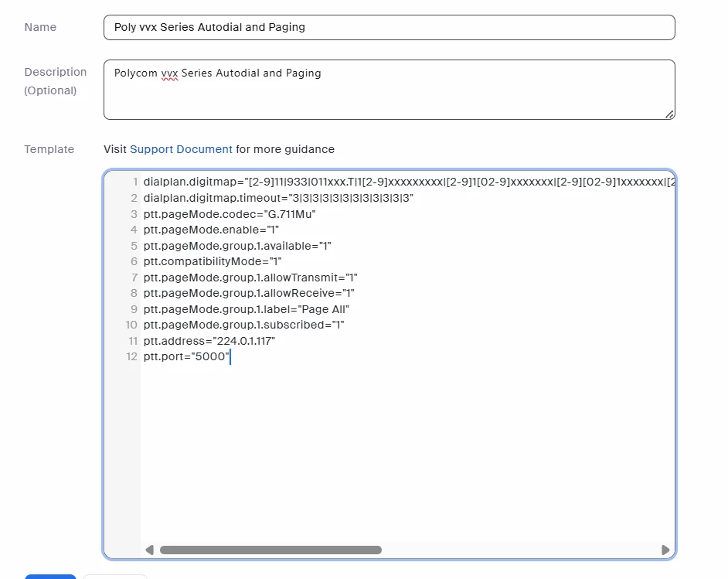Click the template horizontal scrollbar thumb
728x579 pixels.
[270, 550]
